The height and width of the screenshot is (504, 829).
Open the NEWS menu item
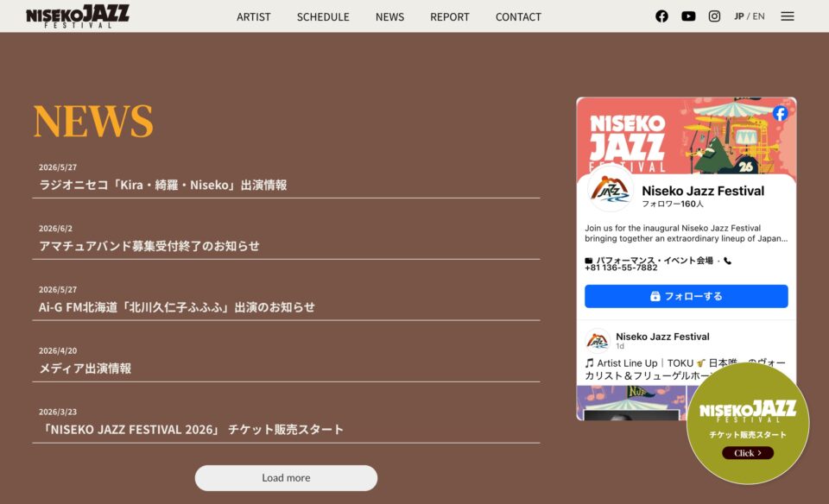point(389,17)
